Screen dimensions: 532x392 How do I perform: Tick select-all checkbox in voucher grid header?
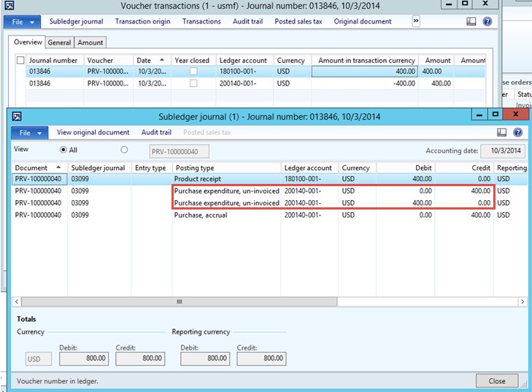pos(20,61)
